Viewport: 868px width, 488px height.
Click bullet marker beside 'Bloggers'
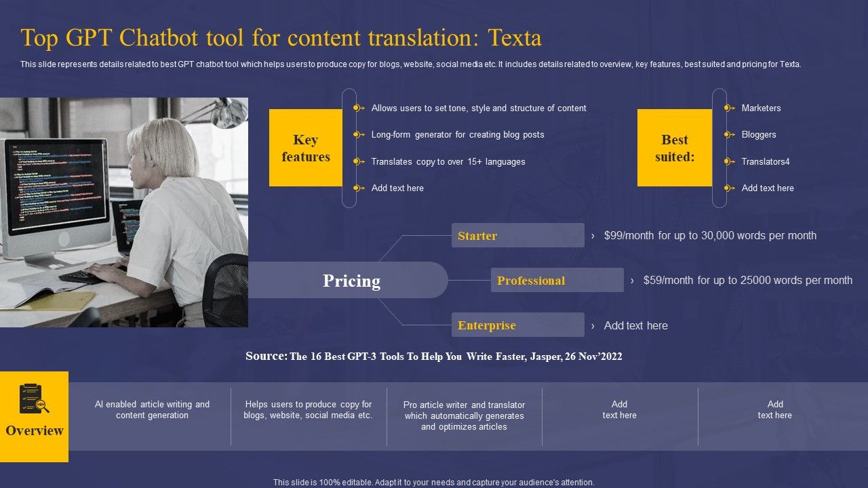[729, 134]
